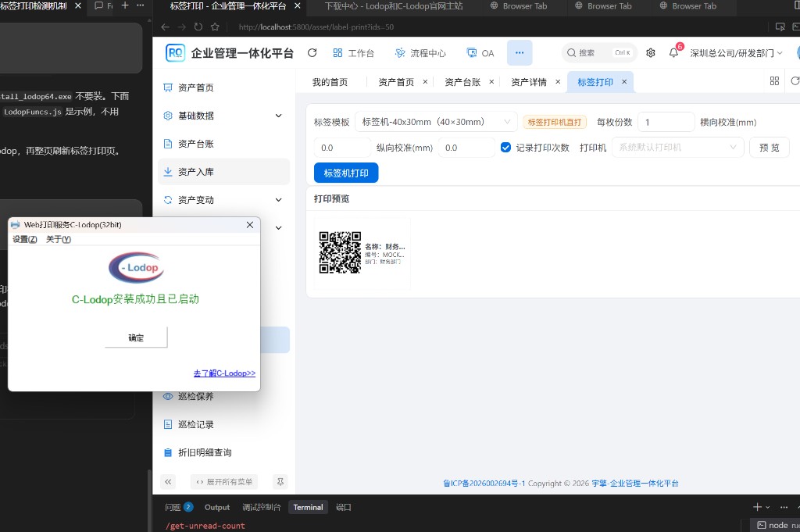800x532 pixels.
Task: Add new terminal with plus icon
Action: click(757, 507)
